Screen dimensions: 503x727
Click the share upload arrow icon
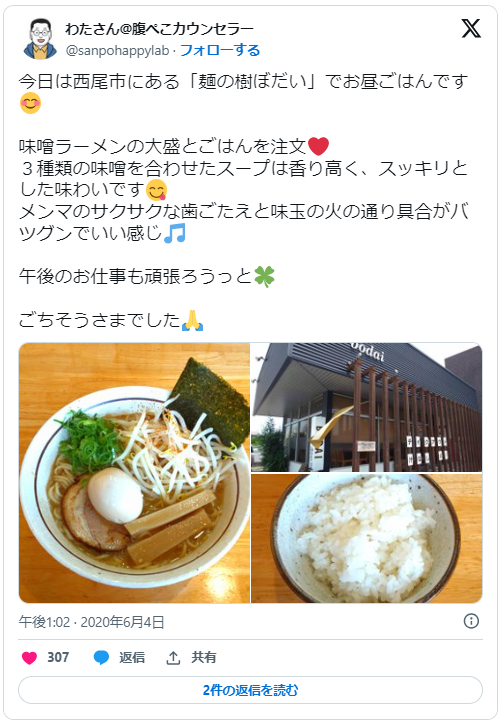[x=173, y=657]
